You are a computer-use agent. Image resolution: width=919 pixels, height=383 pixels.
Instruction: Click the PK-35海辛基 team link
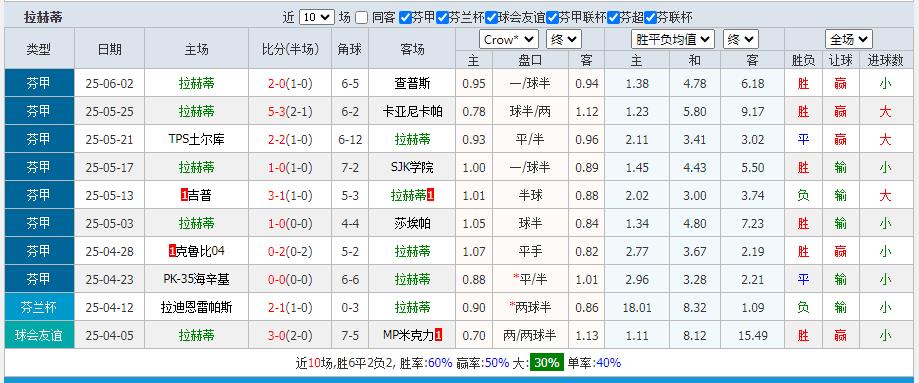click(x=196, y=280)
